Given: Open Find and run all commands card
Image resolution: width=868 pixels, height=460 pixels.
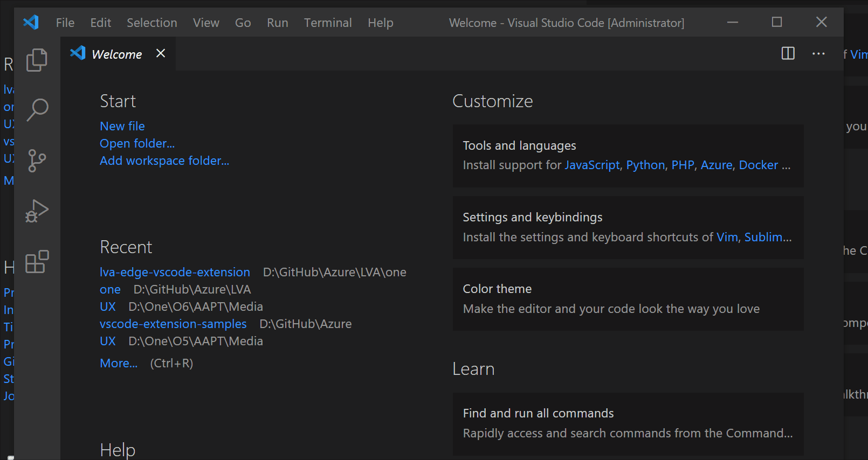Looking at the screenshot, I should click(628, 424).
